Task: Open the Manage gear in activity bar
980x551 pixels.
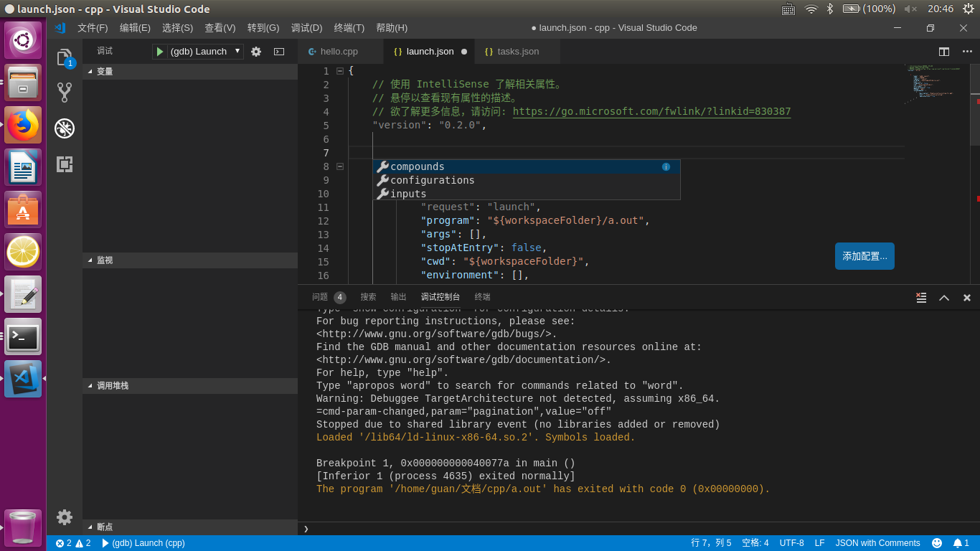Action: tap(65, 517)
